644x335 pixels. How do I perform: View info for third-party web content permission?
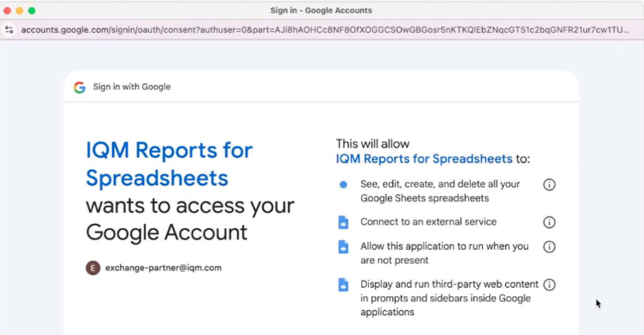(x=549, y=285)
